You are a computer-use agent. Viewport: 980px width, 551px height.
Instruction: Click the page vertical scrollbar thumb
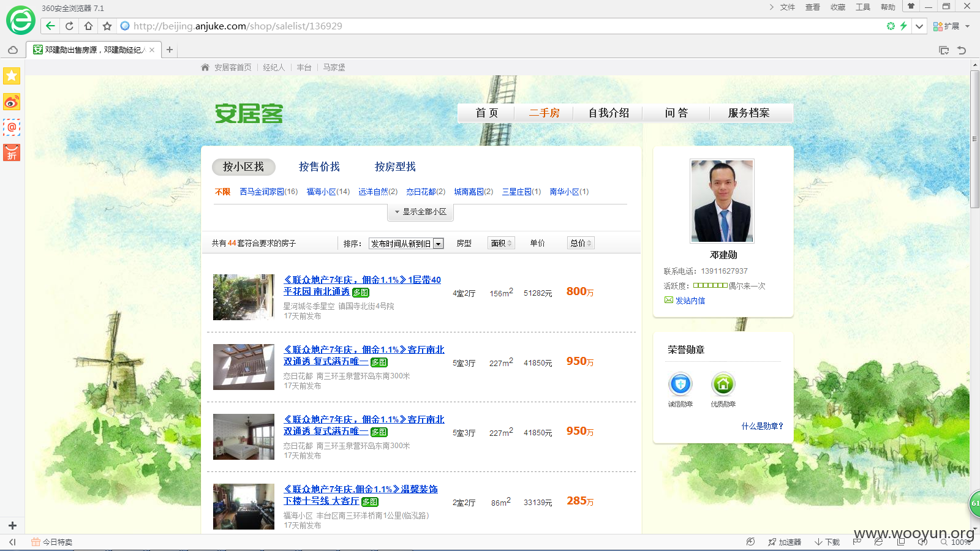[974, 140]
